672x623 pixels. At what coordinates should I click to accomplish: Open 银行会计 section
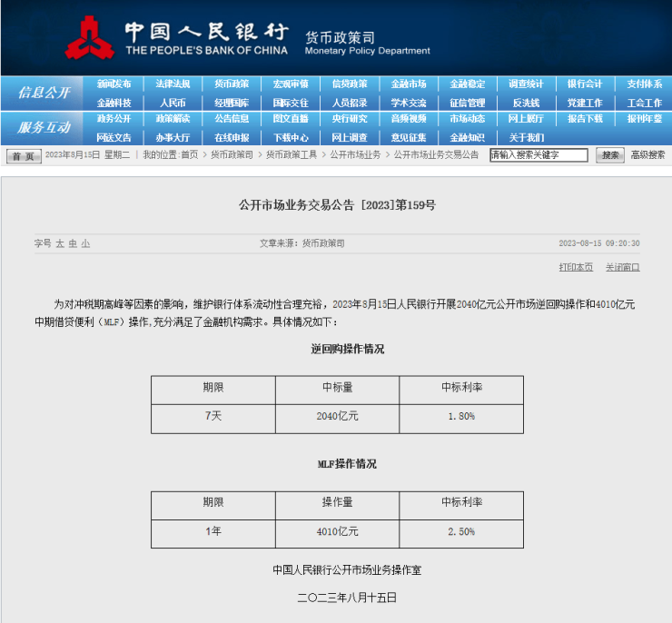[585, 84]
